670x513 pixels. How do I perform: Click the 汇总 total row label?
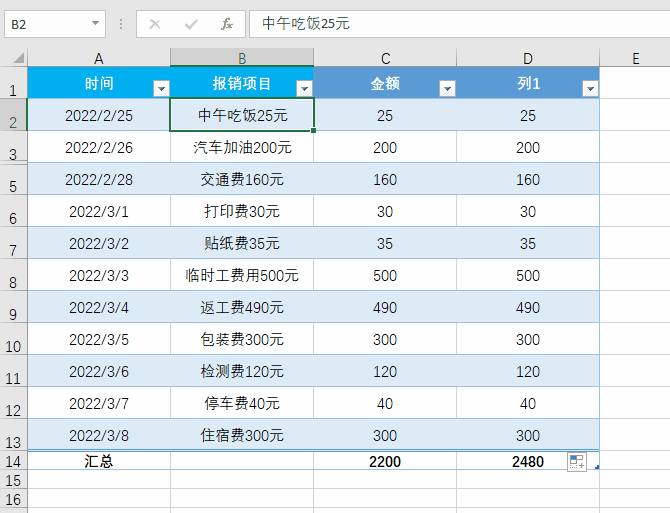pyautogui.click(x=99, y=461)
